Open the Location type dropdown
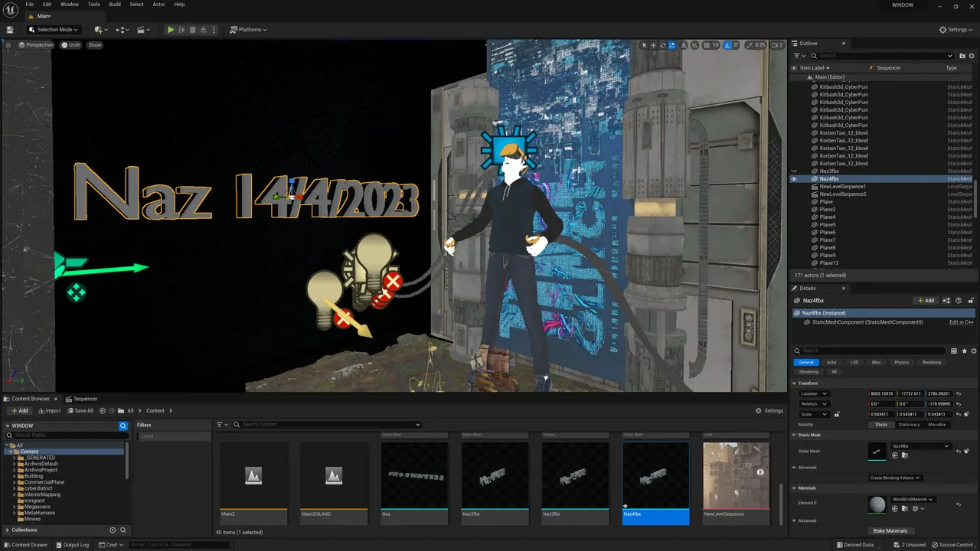 [814, 394]
